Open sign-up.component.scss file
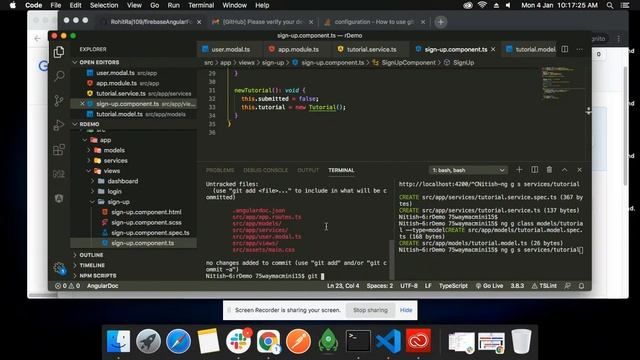This screenshot has width=640, height=360. [x=146, y=222]
